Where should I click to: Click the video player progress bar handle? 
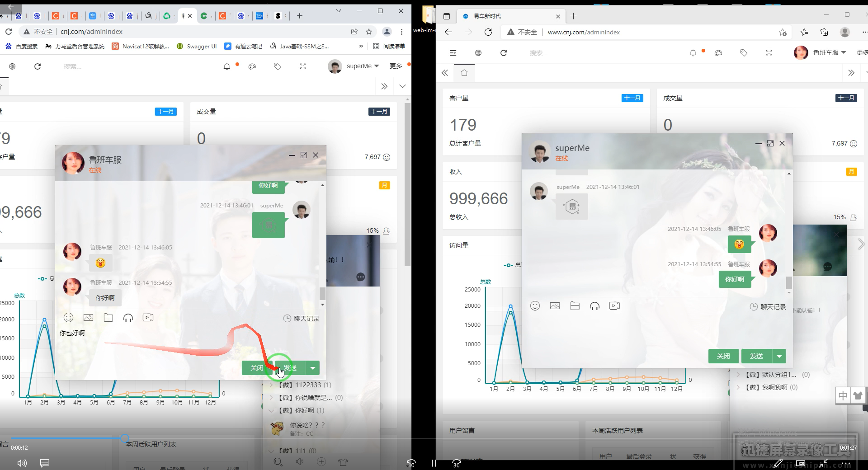(125, 438)
